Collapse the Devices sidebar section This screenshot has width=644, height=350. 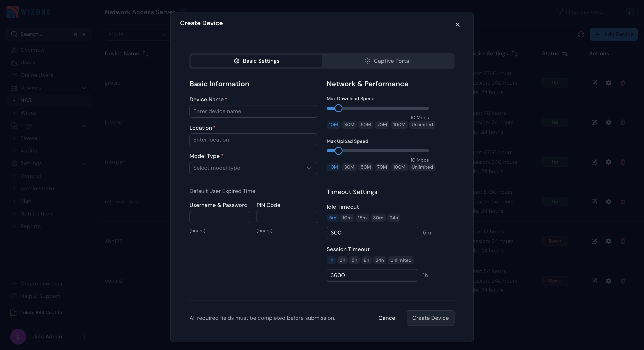tap(84, 88)
